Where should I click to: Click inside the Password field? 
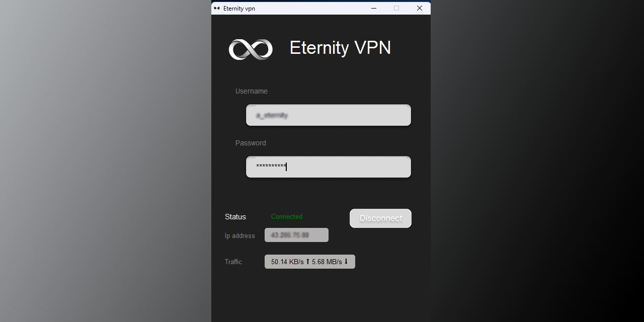tap(328, 167)
